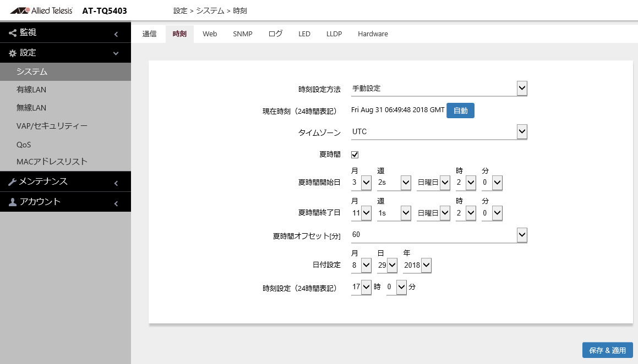Open the 時刻設定方法 dropdown
This screenshot has height=364, width=638.
coord(522,89)
